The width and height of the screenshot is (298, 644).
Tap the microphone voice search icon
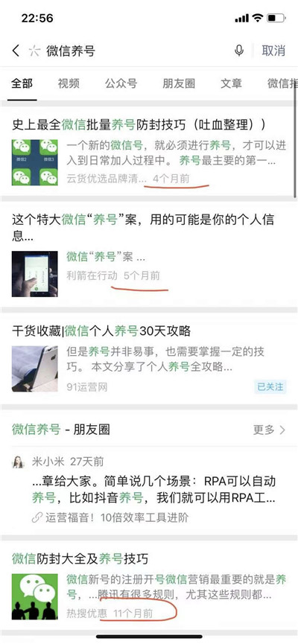click(x=239, y=51)
